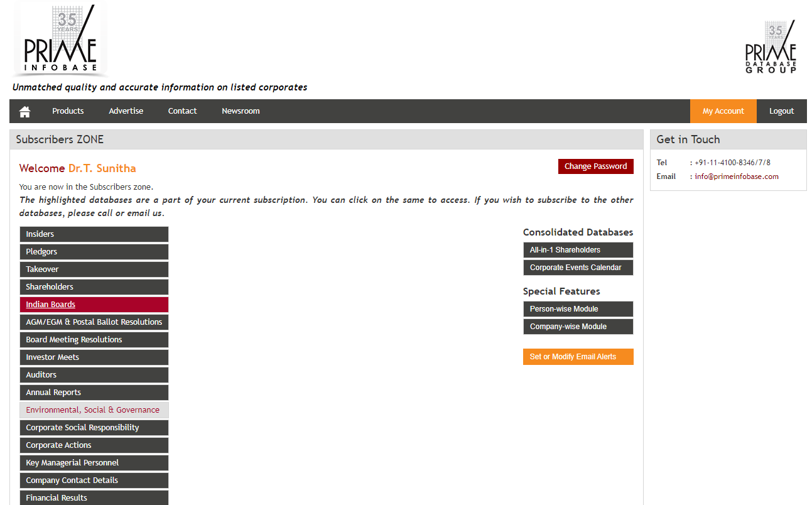Open the Products menu
The image size is (812, 505).
(x=68, y=111)
